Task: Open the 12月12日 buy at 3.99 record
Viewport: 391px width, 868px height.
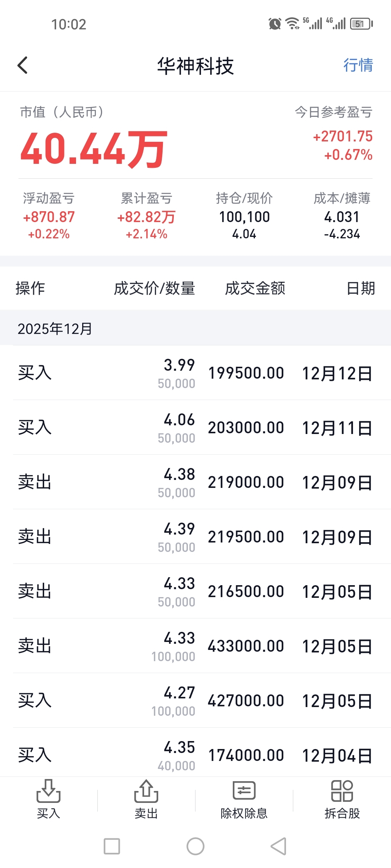Action: click(x=195, y=373)
